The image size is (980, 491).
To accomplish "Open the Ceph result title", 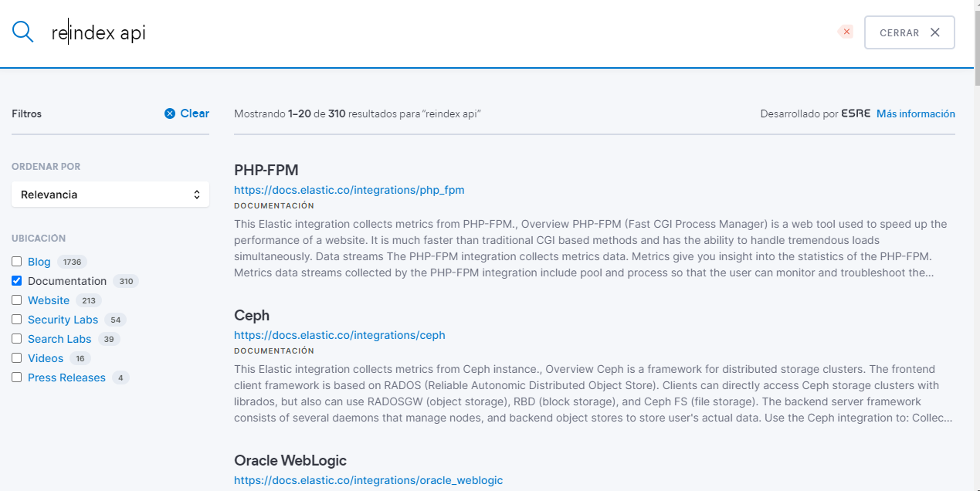I will pyautogui.click(x=252, y=315).
